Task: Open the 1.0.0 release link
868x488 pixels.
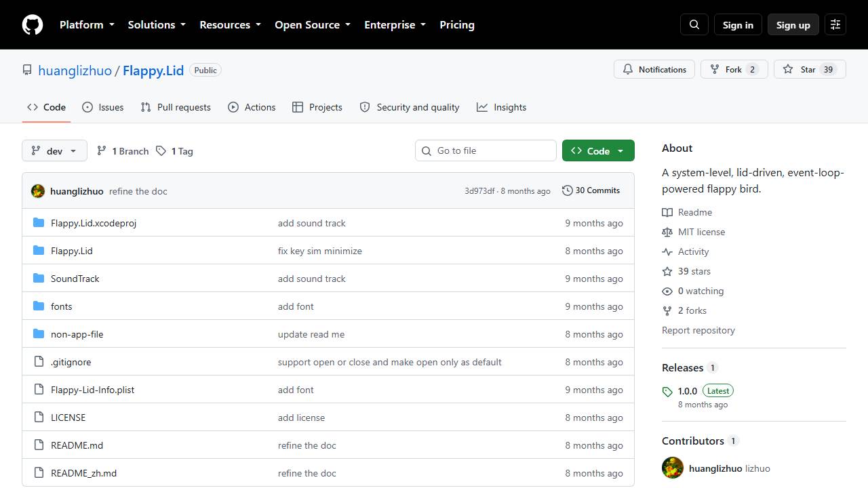Action: click(x=688, y=391)
